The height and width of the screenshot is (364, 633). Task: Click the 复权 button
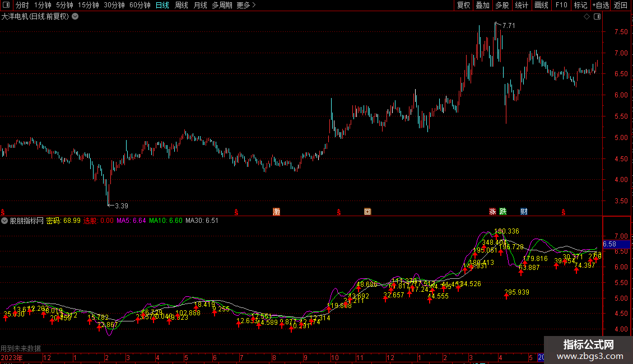[463, 5]
